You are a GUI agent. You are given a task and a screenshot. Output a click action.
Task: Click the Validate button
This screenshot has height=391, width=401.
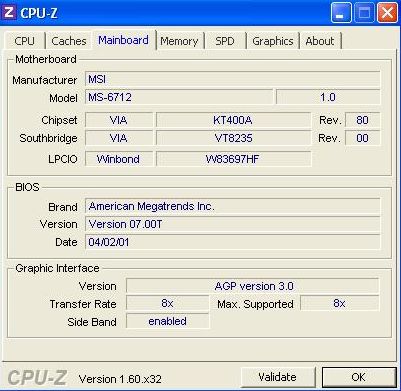coord(278,377)
